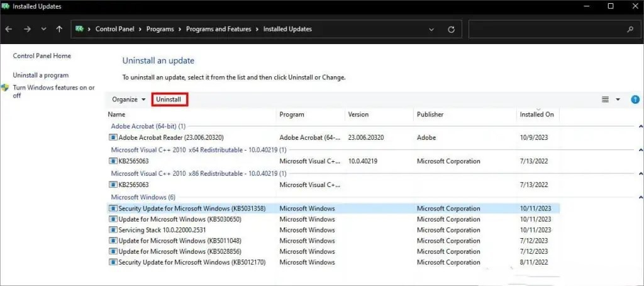Viewport: 644px width, 286px height.
Task: Click icon of Update KB5030650
Action: 113,219
